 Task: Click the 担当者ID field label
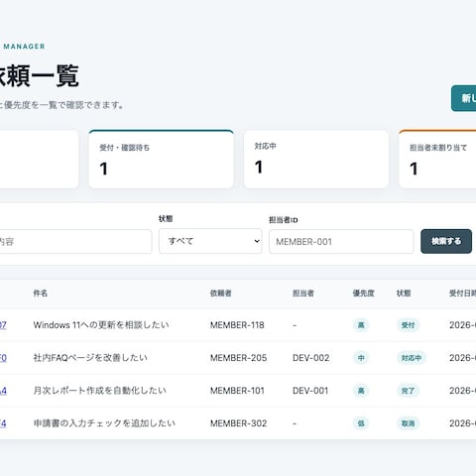(284, 220)
